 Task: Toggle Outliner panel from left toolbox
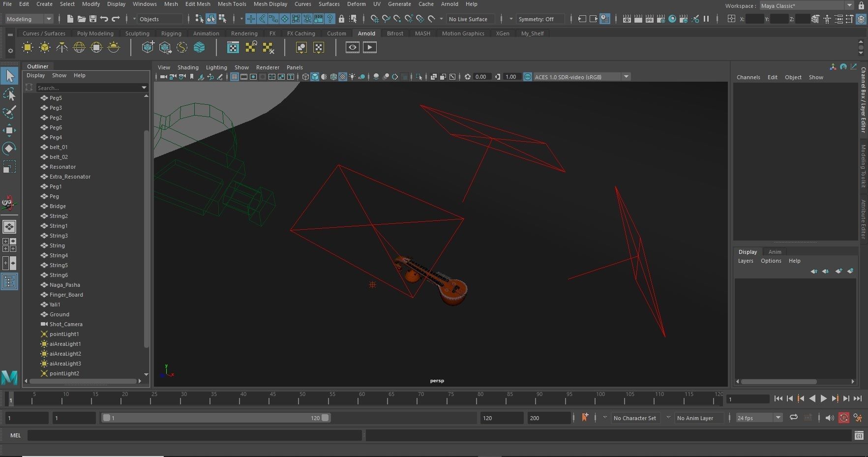pyautogui.click(x=9, y=281)
